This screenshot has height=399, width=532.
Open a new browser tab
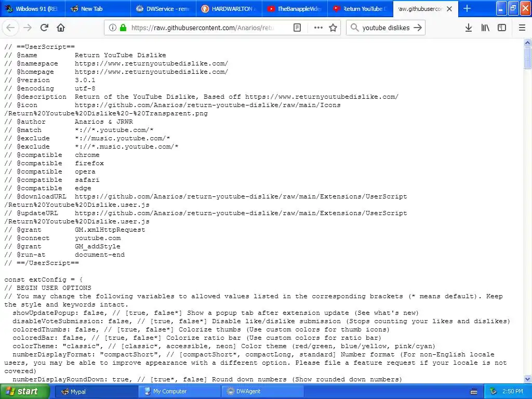click(467, 8)
